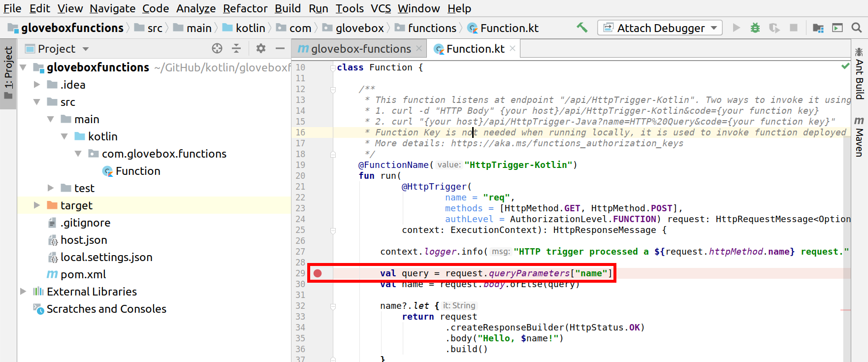Open the Navigate menu
The width and height of the screenshot is (868, 362).
(x=113, y=8)
